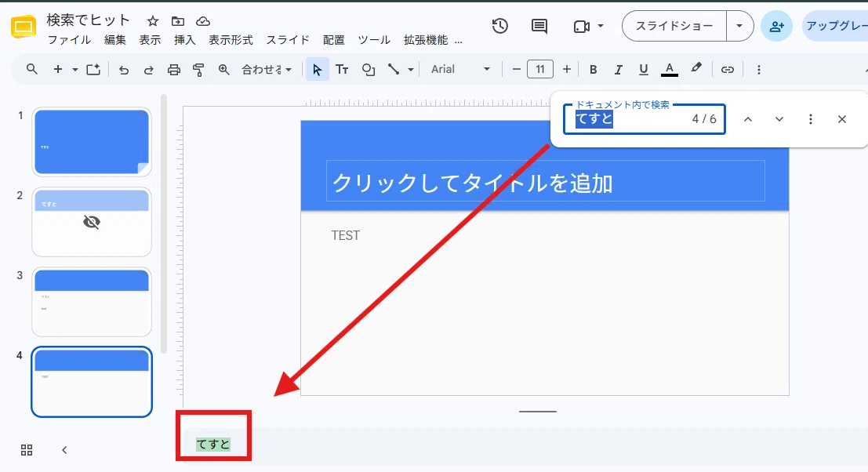This screenshot has height=472, width=868.
Task: Open the 表示 menu
Action: (150, 40)
